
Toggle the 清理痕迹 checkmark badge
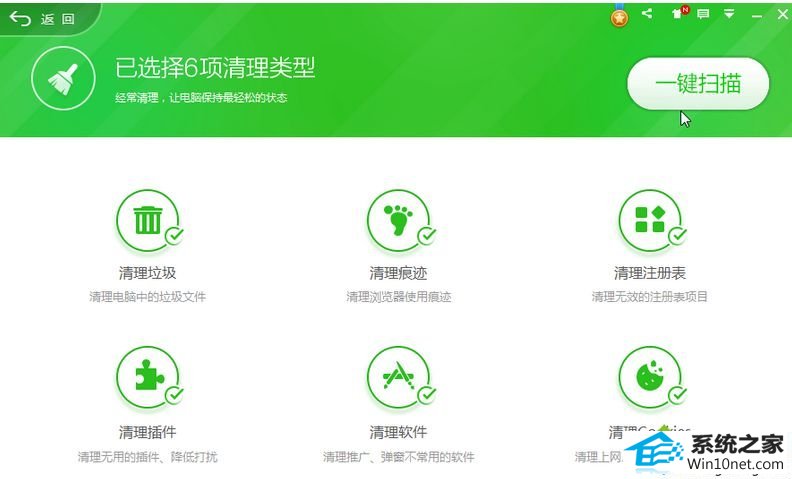[426, 236]
